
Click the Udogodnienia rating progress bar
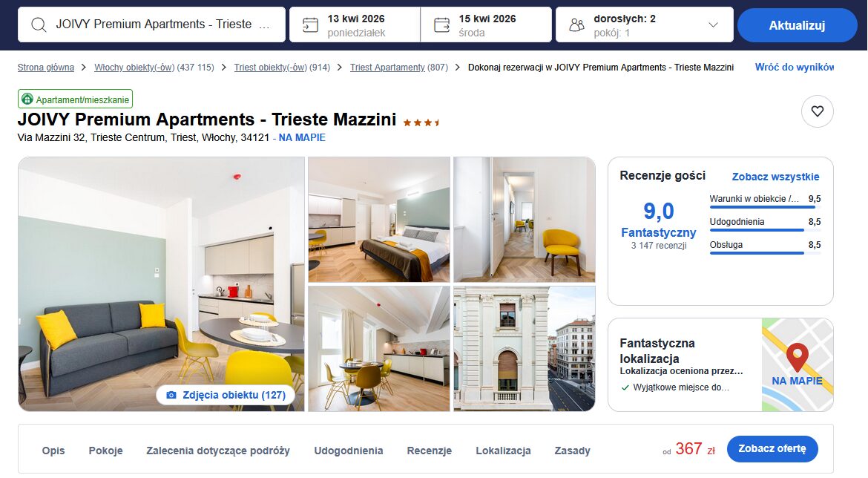pyautogui.click(x=765, y=230)
